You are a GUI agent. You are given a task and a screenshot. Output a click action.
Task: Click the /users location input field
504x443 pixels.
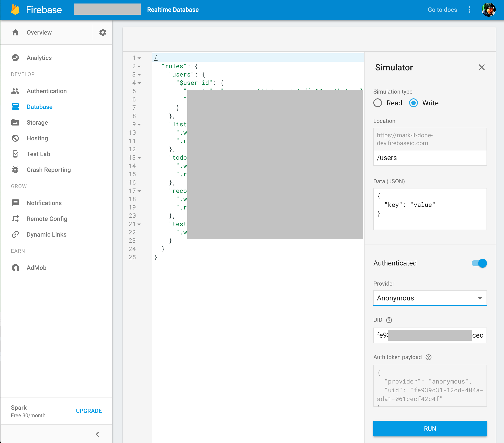tap(430, 158)
